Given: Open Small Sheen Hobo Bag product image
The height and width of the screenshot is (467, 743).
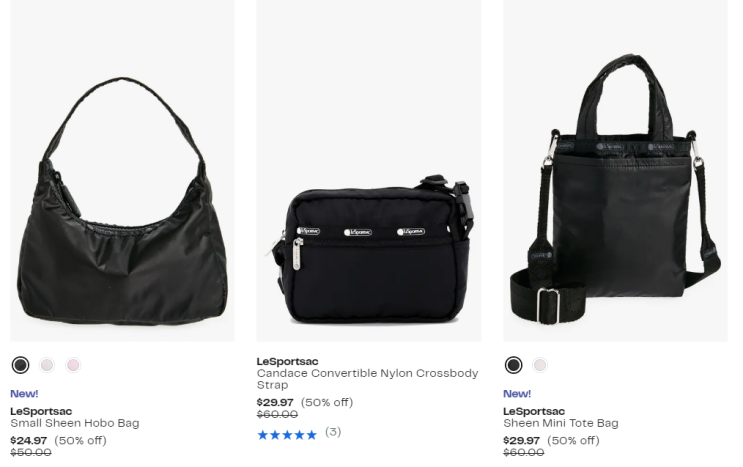Looking at the screenshot, I should [x=122, y=171].
